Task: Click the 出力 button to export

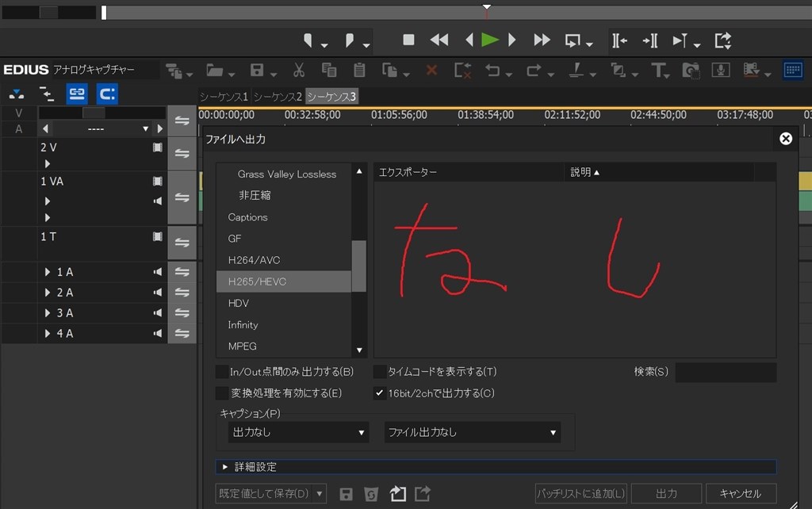Action: coord(666,492)
